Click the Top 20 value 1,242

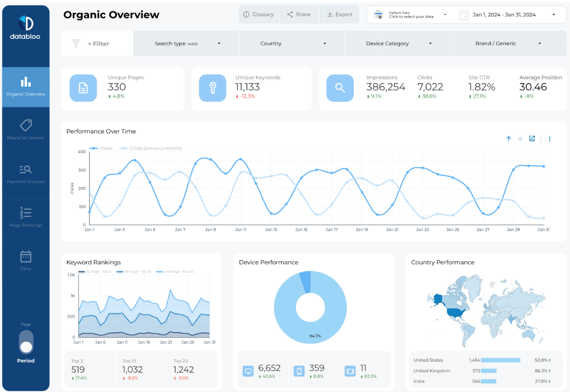184,370
